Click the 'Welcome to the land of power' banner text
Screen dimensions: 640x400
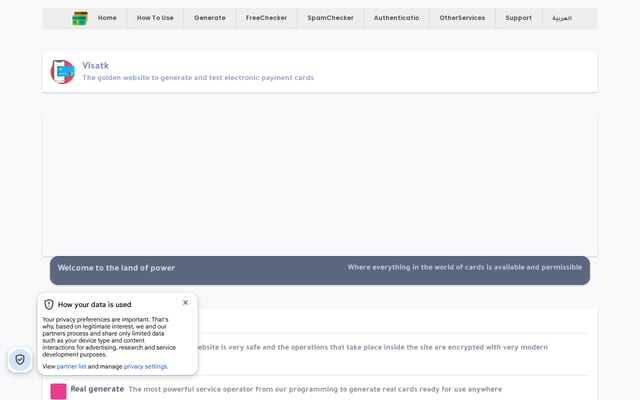tap(116, 268)
